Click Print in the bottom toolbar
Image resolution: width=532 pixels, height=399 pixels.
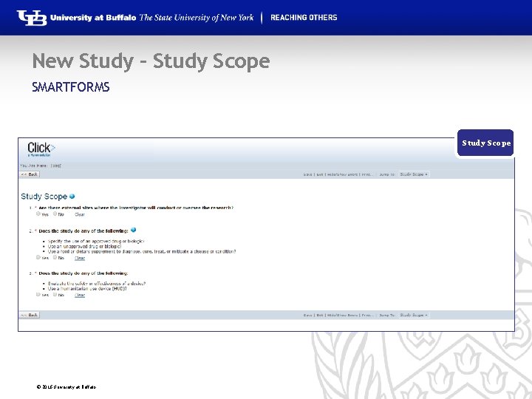[x=367, y=316]
